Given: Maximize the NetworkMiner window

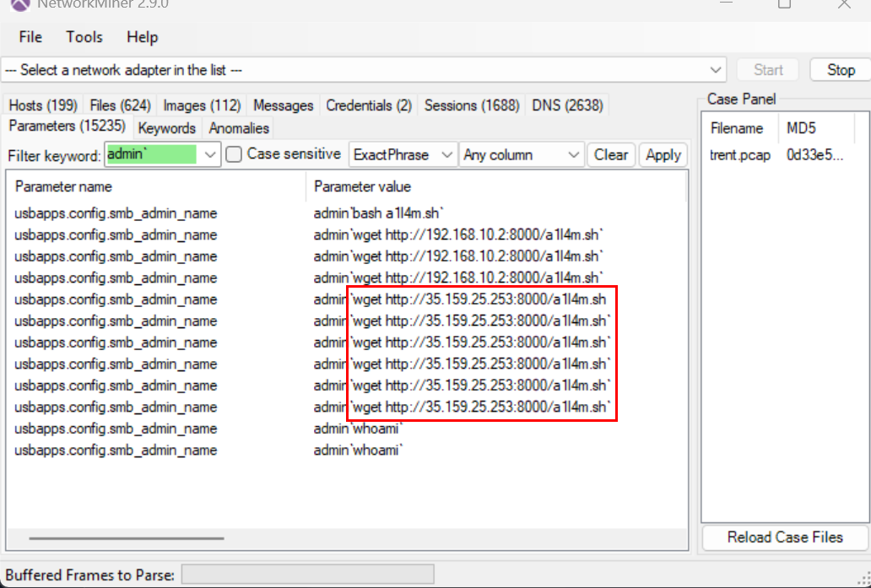Looking at the screenshot, I should (x=784, y=4).
